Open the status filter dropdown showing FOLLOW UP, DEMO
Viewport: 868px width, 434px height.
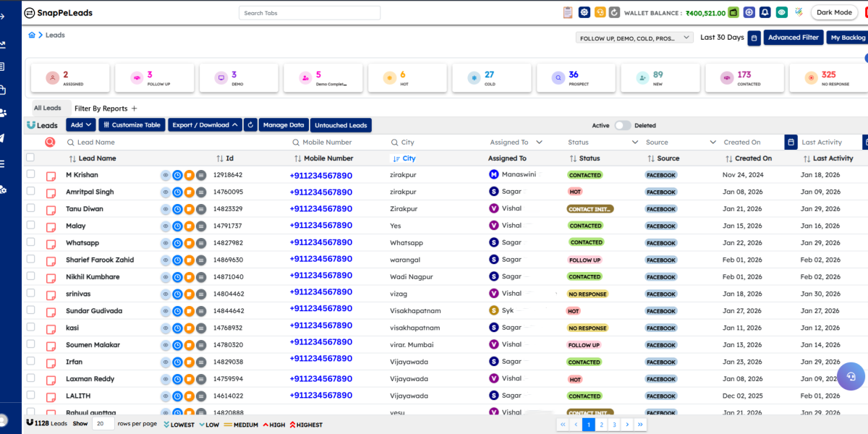click(634, 38)
